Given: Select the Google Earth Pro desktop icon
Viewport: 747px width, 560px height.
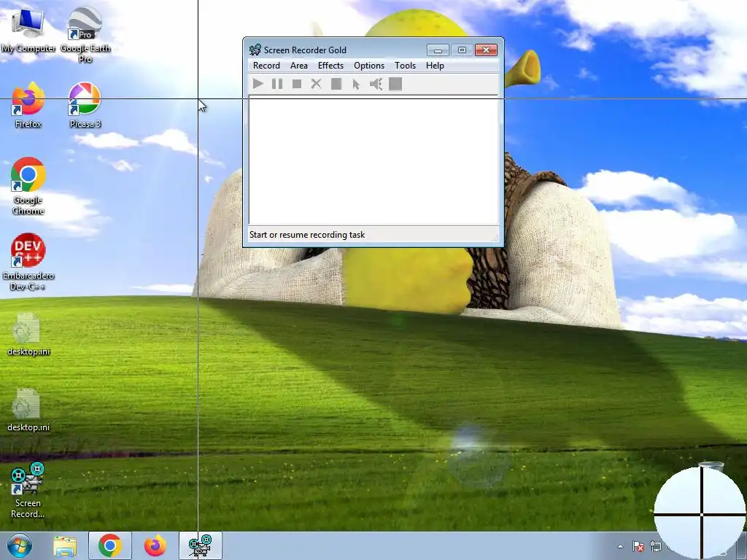Looking at the screenshot, I should [x=85, y=35].
